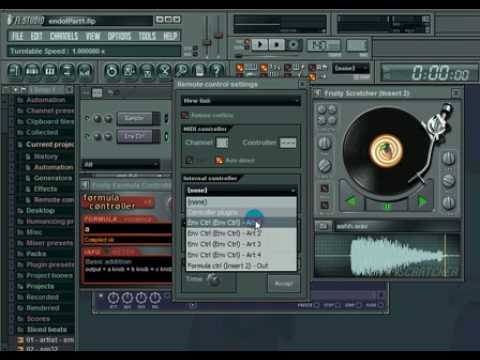Select (none) in the controller list
Screen dimensions: 480x360
pyautogui.click(x=241, y=202)
